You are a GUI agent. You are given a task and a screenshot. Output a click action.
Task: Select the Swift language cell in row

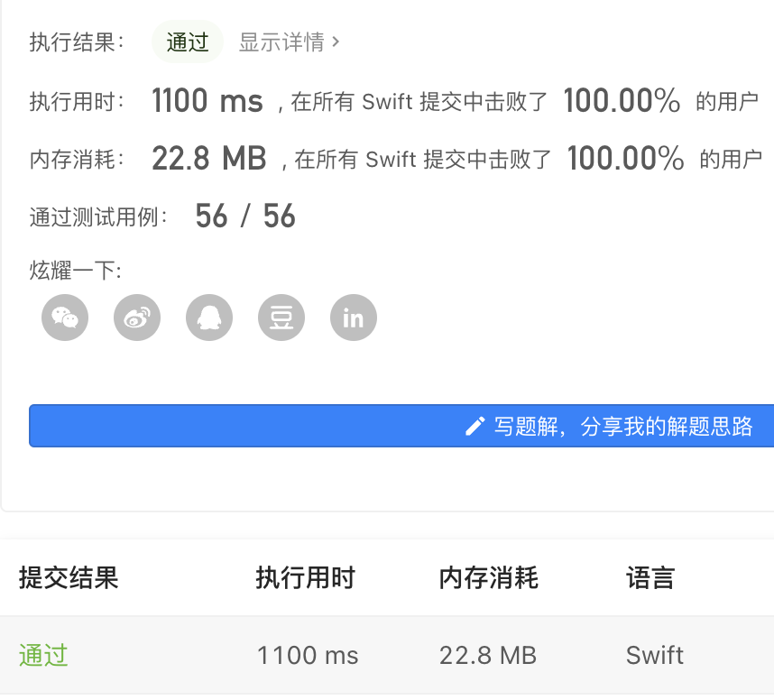(x=655, y=656)
